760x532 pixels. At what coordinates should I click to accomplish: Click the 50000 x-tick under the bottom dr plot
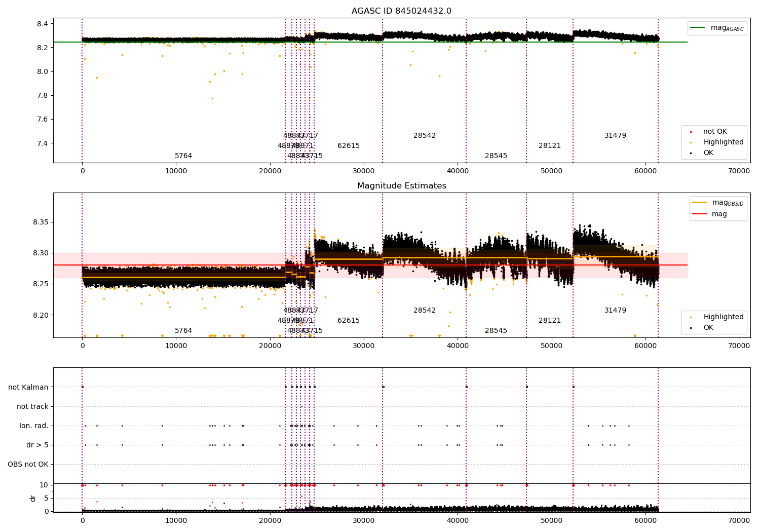(x=551, y=520)
